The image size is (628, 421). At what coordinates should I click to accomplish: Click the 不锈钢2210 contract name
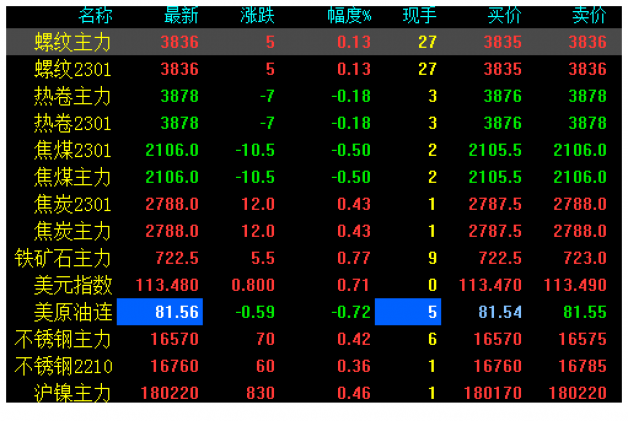click(63, 366)
